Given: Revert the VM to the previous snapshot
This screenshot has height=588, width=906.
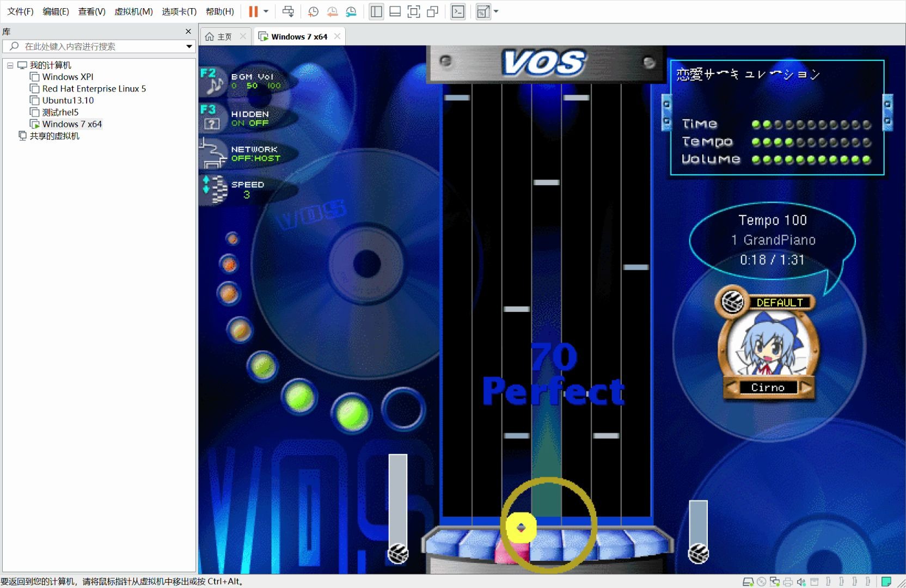Looking at the screenshot, I should pyautogui.click(x=332, y=11).
